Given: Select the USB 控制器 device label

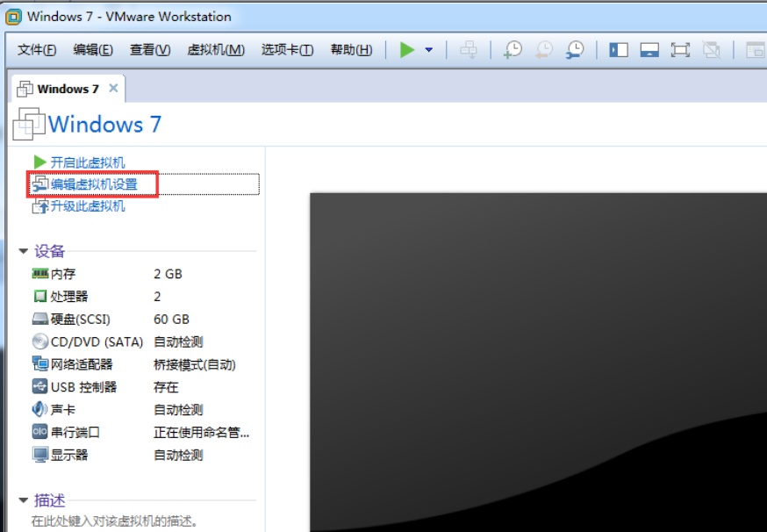Looking at the screenshot, I should 83,387.
